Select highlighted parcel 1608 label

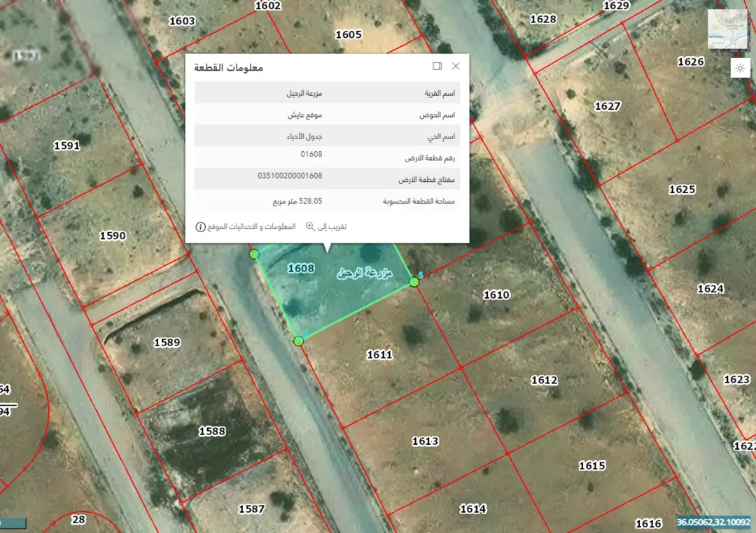coord(301,268)
